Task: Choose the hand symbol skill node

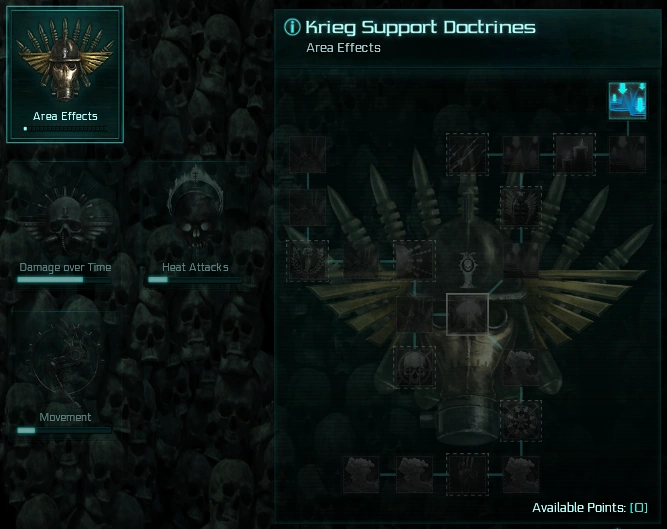Action: [x=467, y=474]
